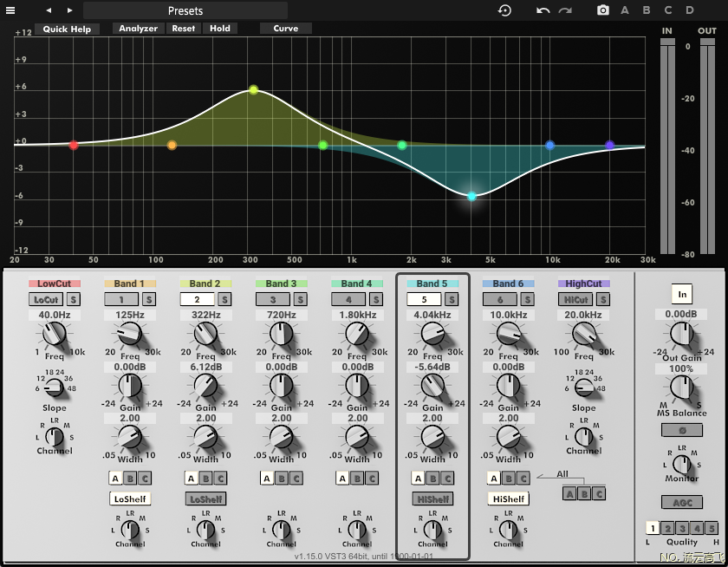Select filter type B for Band 1
Image resolution: width=728 pixels, height=567 pixels.
(130, 479)
